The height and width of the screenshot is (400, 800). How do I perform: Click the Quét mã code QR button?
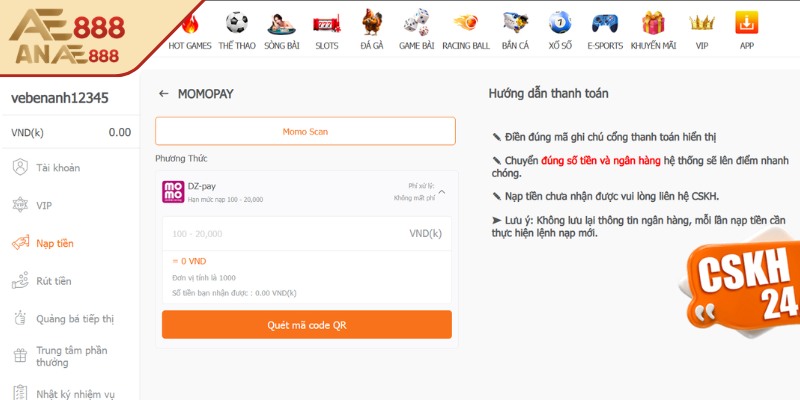pyautogui.click(x=307, y=324)
